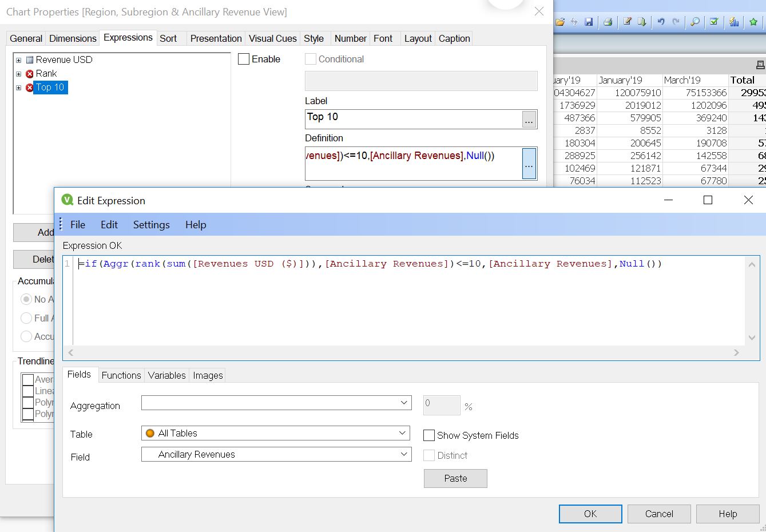
Task: Click the Open document folder icon
Action: [560, 22]
